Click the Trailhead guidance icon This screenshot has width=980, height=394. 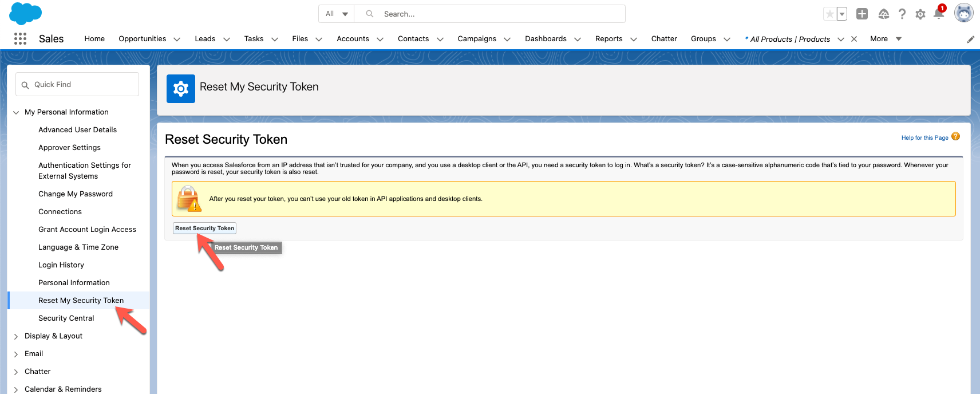883,14
